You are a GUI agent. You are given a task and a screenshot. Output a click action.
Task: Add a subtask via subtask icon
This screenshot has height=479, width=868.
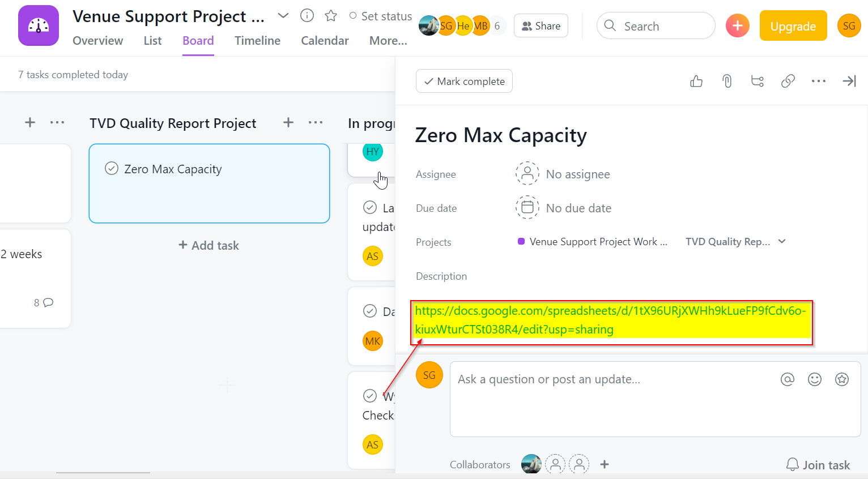(758, 82)
